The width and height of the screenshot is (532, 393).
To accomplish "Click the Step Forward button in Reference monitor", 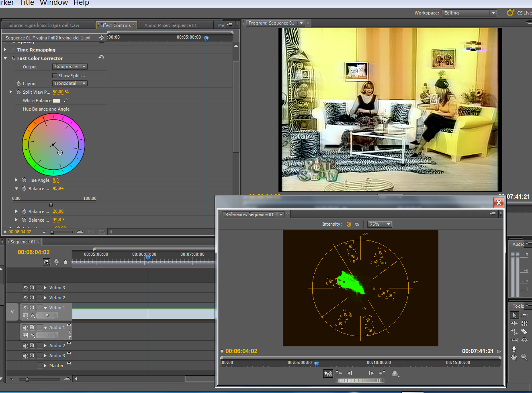I will click(x=371, y=373).
